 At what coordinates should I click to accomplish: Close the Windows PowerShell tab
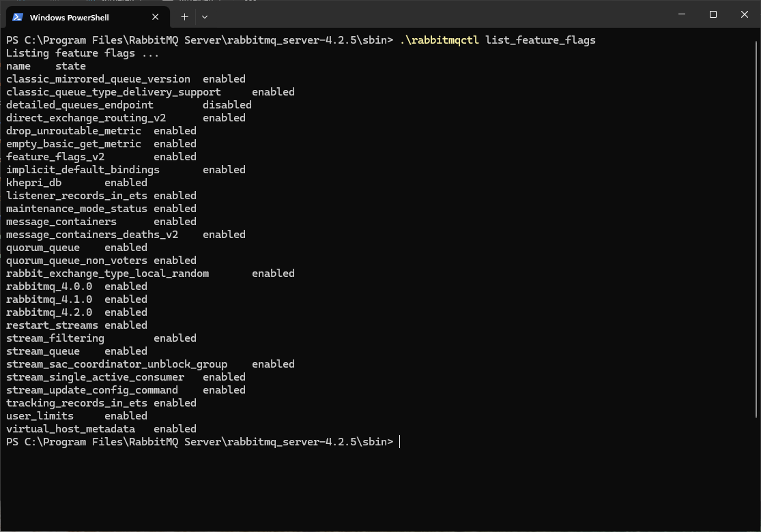click(x=156, y=17)
